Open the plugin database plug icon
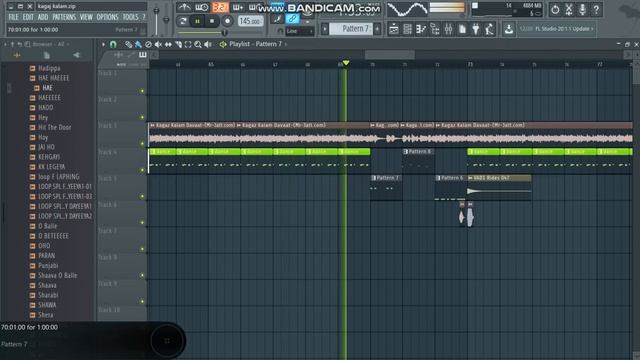The image size is (640, 360). [476, 29]
